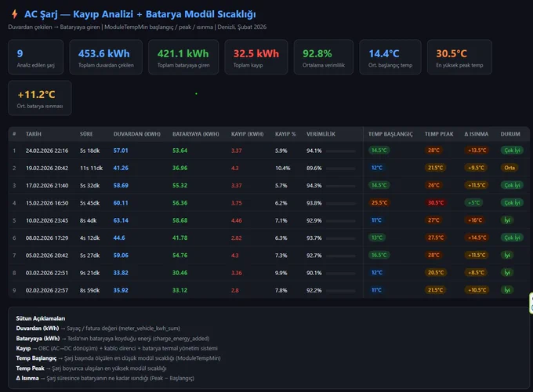Select the date '08.02.2026 17:29'

[47, 238]
